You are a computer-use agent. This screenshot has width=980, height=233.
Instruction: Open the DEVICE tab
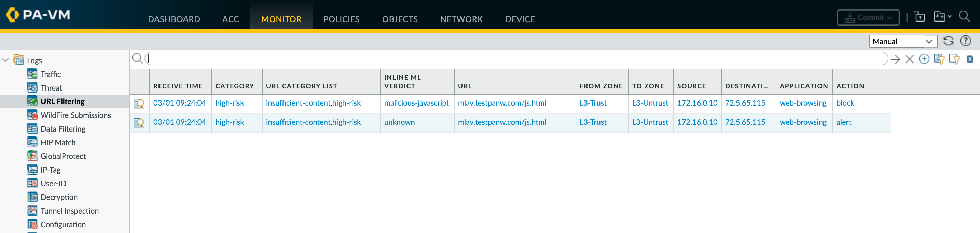[520, 19]
